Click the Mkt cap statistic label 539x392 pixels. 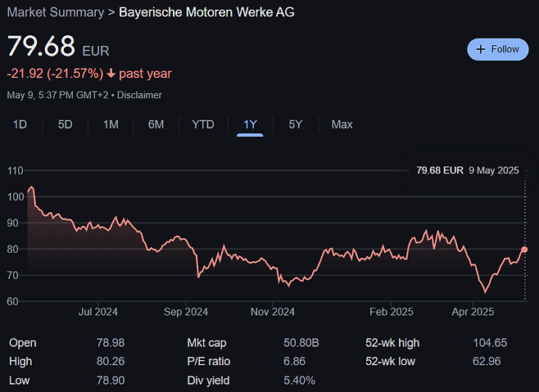click(207, 343)
